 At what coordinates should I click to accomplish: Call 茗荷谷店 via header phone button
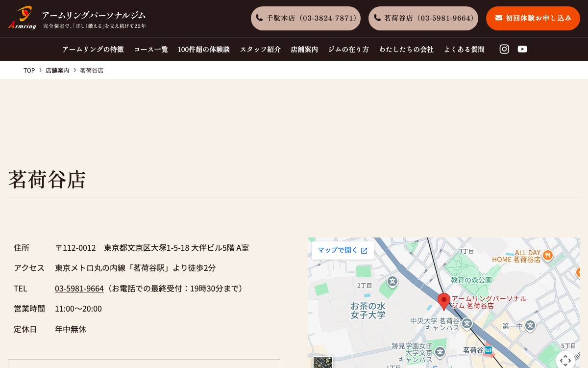tap(423, 18)
